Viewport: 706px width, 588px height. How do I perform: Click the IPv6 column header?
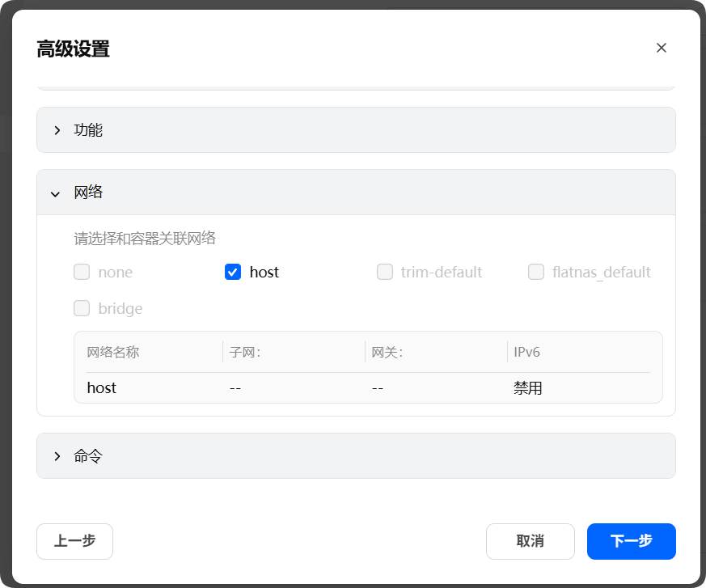click(526, 351)
